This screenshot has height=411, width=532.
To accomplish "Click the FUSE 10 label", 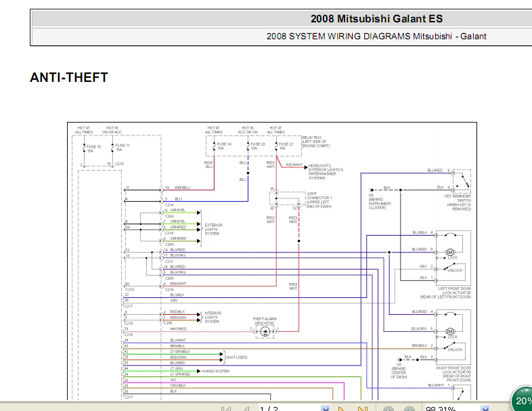I will 94,147.
